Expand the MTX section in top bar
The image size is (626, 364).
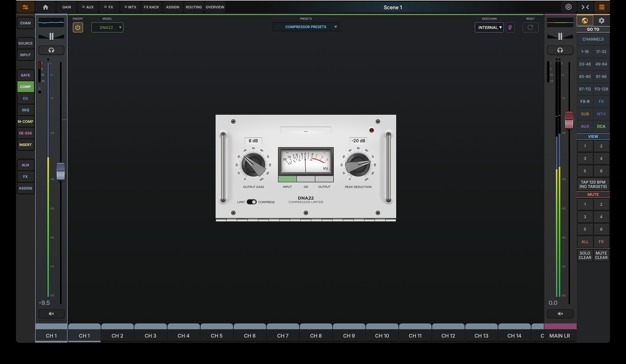(x=130, y=7)
